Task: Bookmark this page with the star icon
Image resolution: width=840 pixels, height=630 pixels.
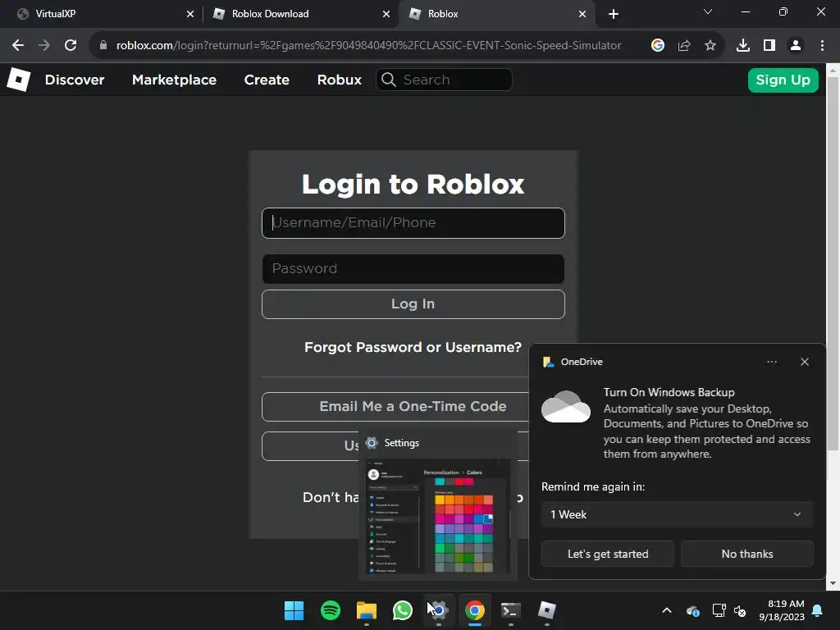Action: click(x=710, y=46)
